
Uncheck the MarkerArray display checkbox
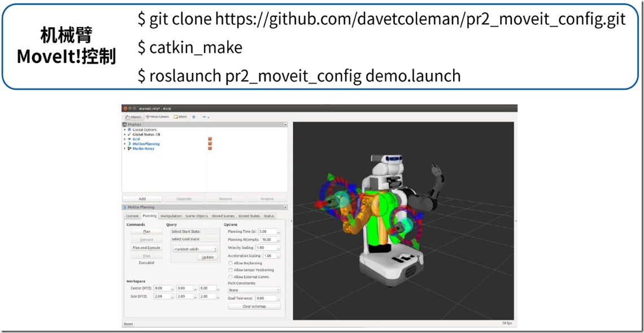coord(210,149)
